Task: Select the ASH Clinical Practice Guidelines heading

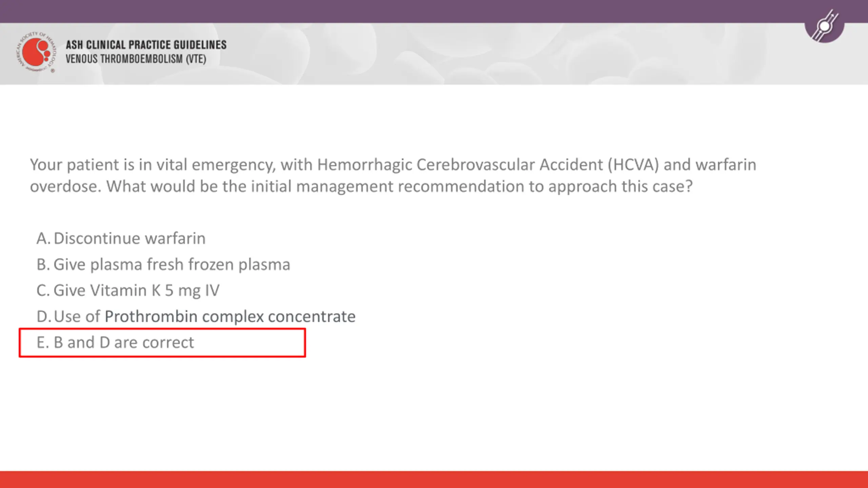Action: 146,45
